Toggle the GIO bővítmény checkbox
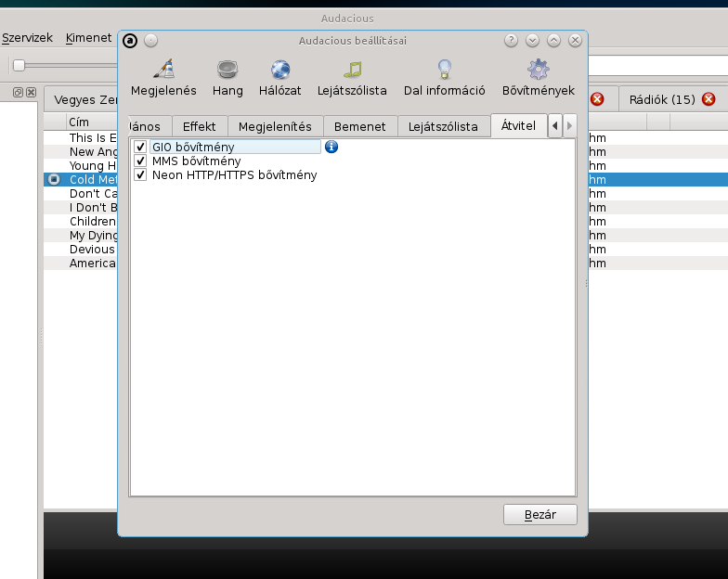This screenshot has height=579, width=728. pos(140,147)
